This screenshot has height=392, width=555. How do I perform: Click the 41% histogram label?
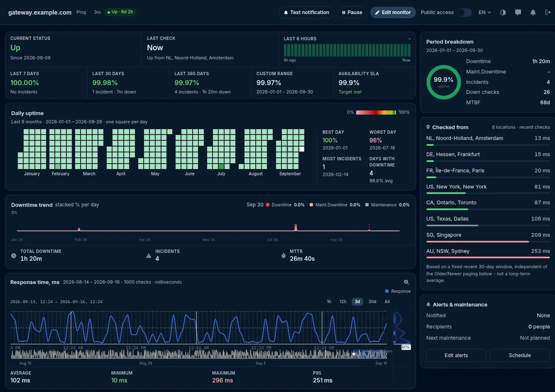[406, 347]
